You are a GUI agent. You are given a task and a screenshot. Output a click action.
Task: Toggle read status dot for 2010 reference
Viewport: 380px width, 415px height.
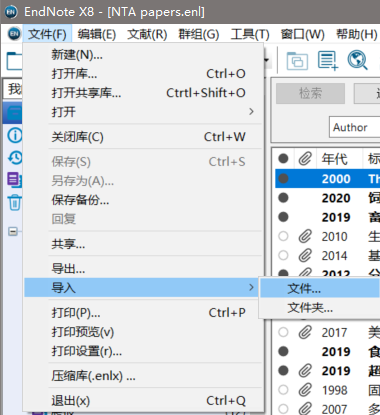(283, 236)
